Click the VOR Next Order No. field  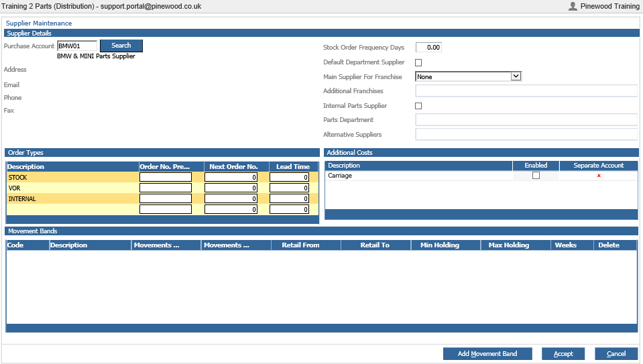(x=231, y=188)
